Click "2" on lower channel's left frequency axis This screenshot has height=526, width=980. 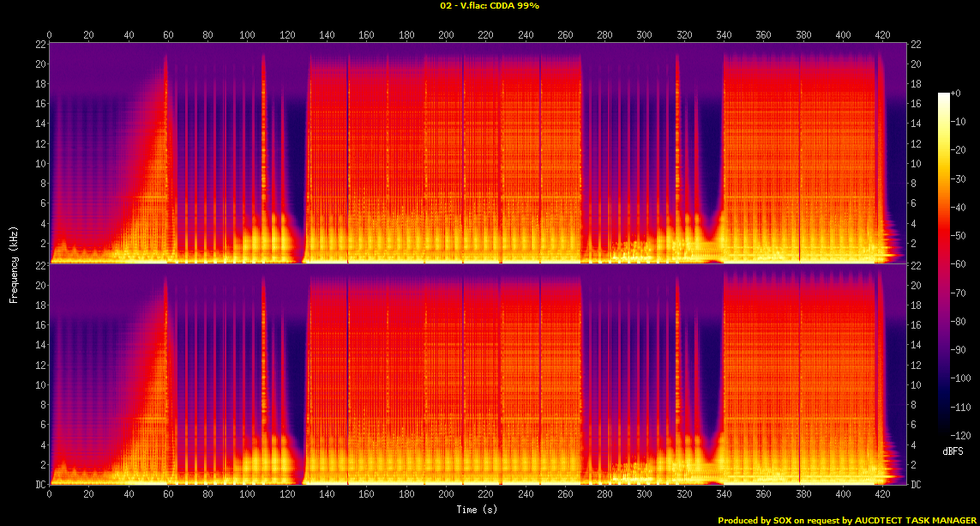pos(43,465)
